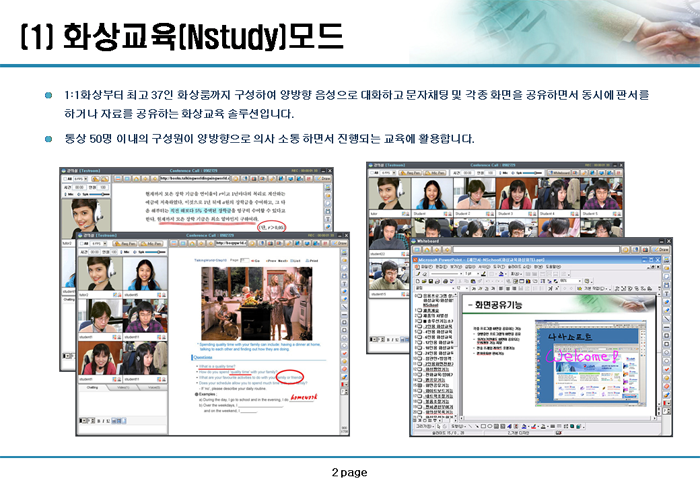Click the Draw button in the Whiteboard window
This screenshot has width=700, height=485.
tap(661, 250)
